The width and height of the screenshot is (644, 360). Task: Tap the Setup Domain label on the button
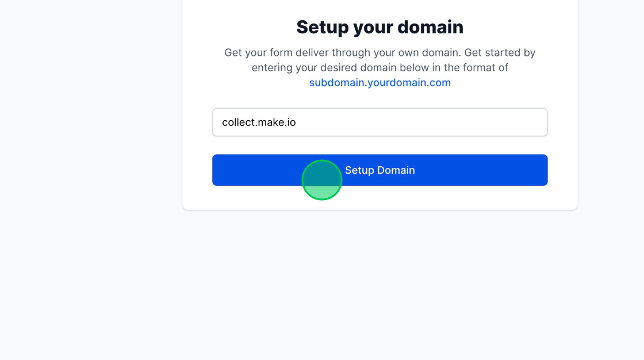379,170
